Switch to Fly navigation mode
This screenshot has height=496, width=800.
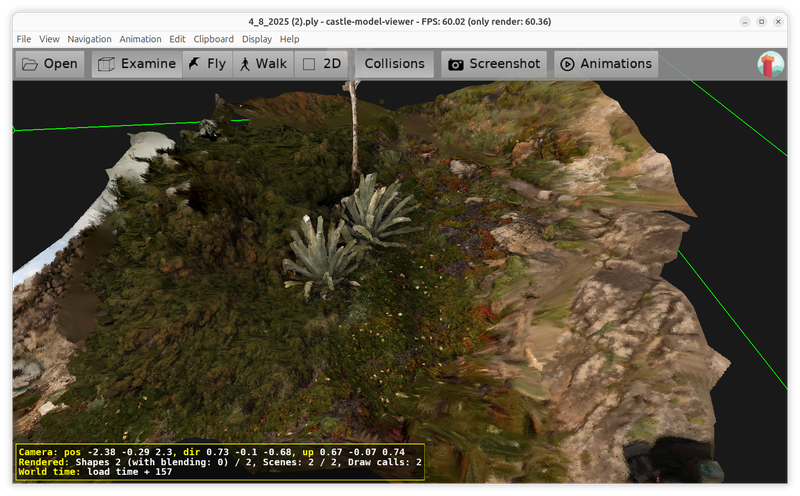[x=207, y=64]
